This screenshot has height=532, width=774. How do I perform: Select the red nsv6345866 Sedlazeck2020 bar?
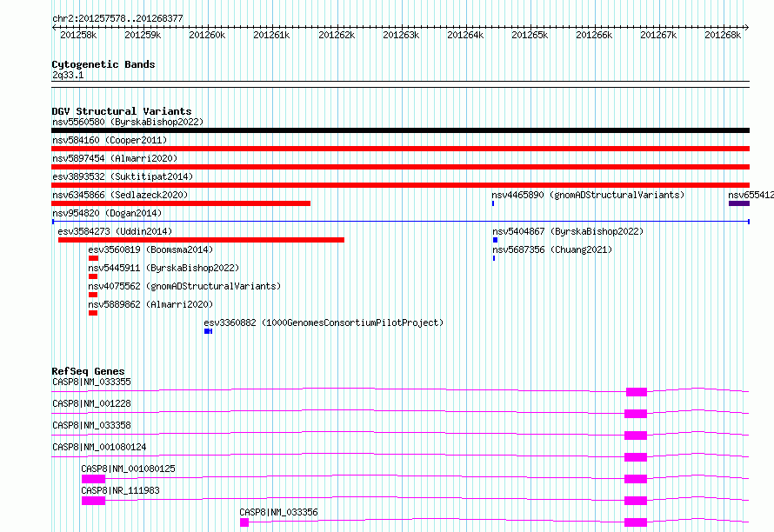[181, 203]
